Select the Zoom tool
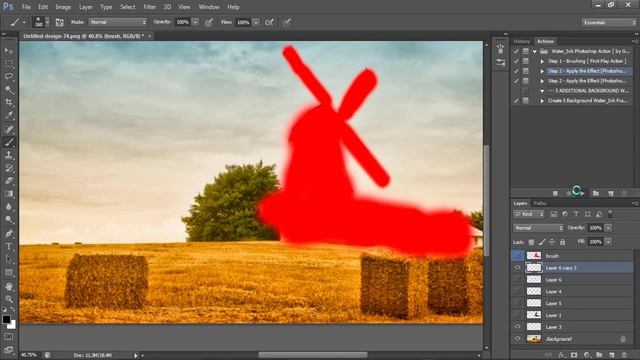This screenshot has height=360, width=640. point(9,299)
